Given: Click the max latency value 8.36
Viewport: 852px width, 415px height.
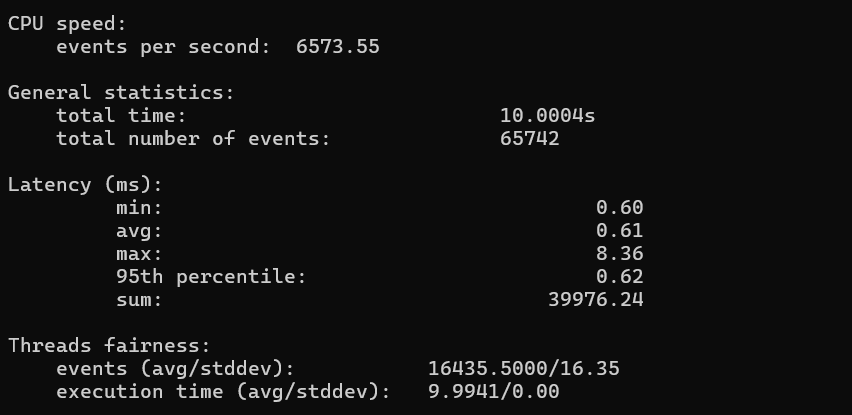Looking at the screenshot, I should (x=619, y=253).
